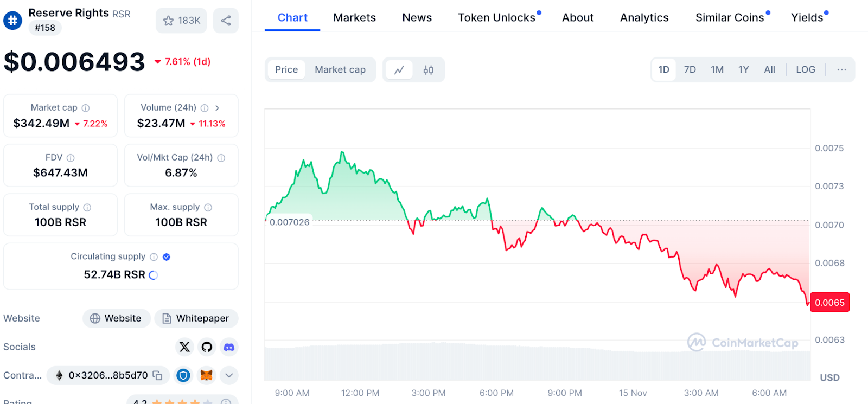This screenshot has width=868, height=404.
Task: Open Market cap info tooltip icon
Action: 86,108
